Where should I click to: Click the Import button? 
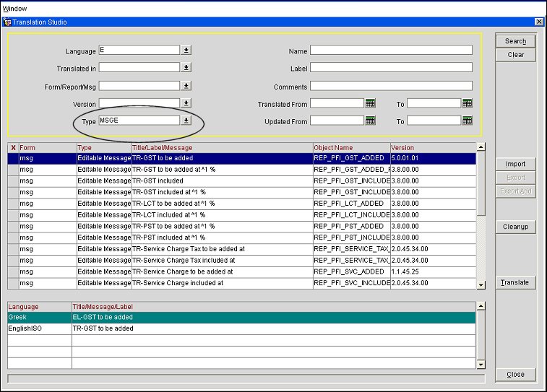point(515,164)
